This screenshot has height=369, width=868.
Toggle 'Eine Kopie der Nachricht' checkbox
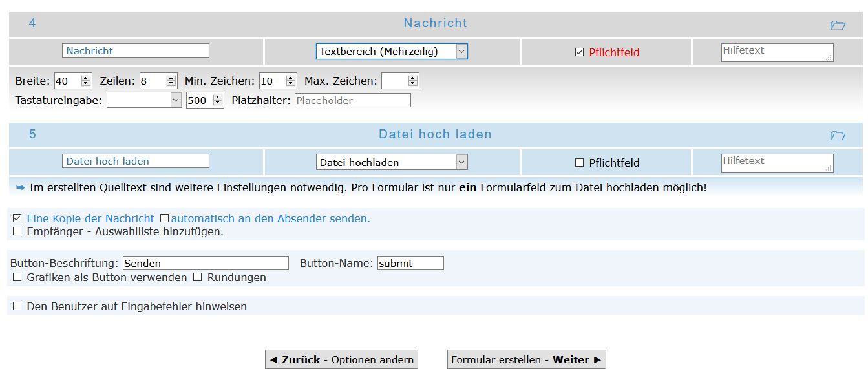[17, 218]
